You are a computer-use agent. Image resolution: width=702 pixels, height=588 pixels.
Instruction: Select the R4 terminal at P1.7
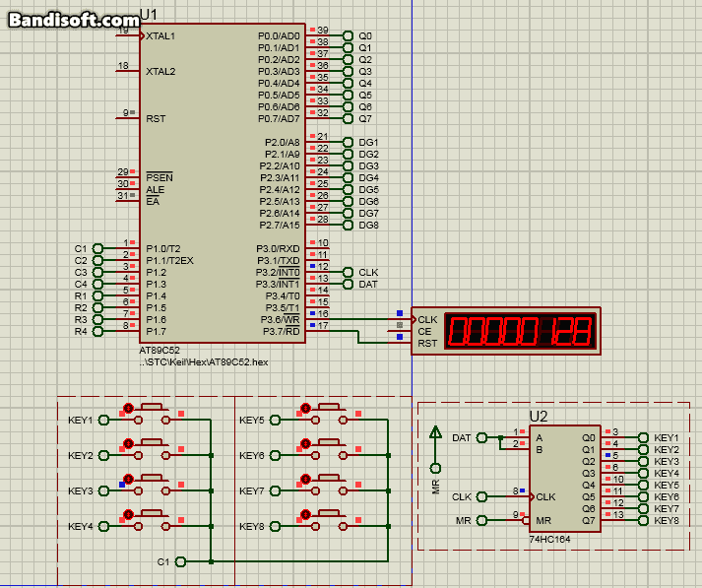pyautogui.click(x=97, y=331)
